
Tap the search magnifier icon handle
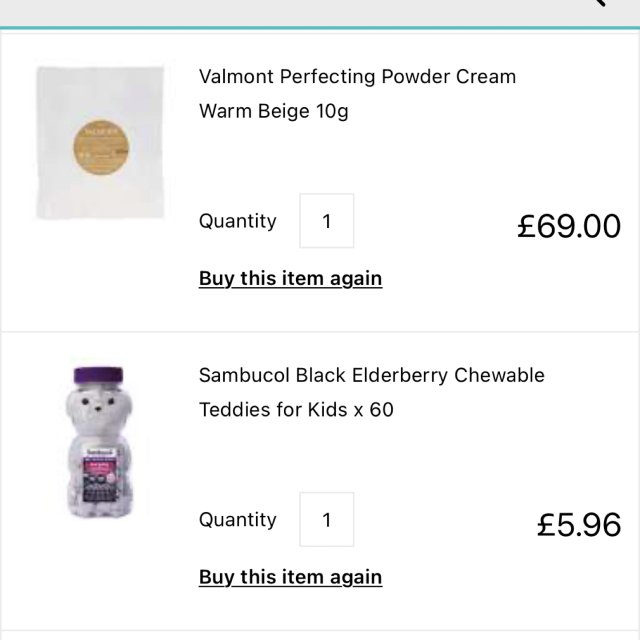[602, 3]
